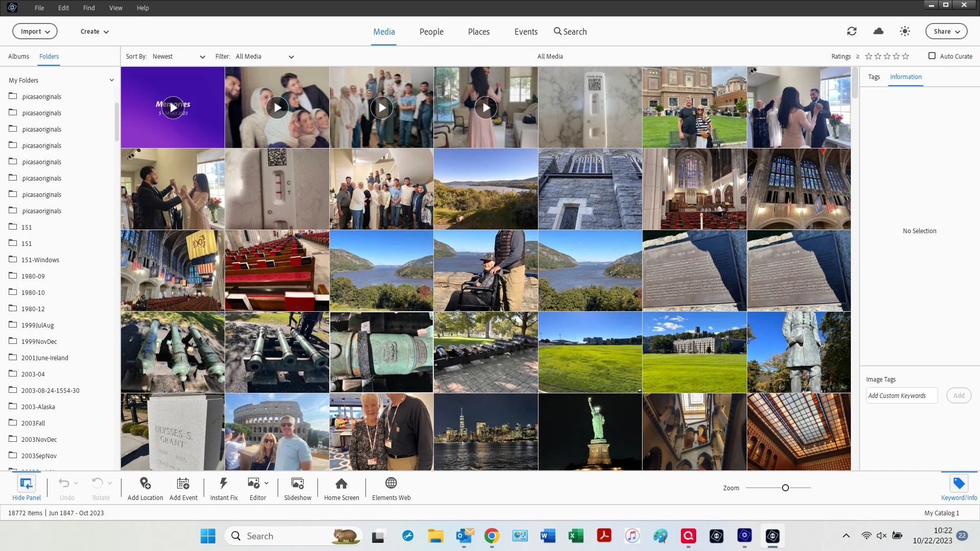Open Elements Web globe icon
The height and width of the screenshot is (551, 980).
point(391,484)
